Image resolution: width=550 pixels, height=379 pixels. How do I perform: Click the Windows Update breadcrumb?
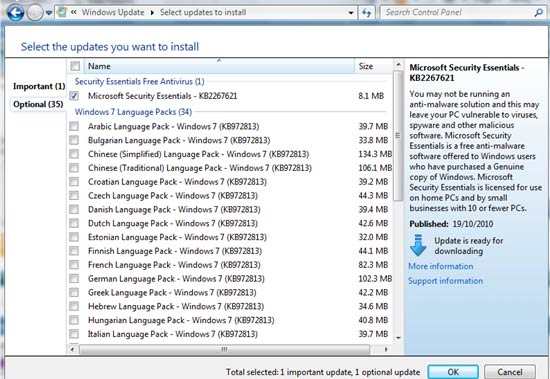click(113, 12)
